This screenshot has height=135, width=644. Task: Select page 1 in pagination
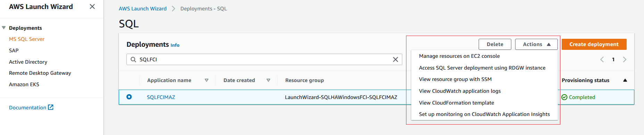pos(613,60)
